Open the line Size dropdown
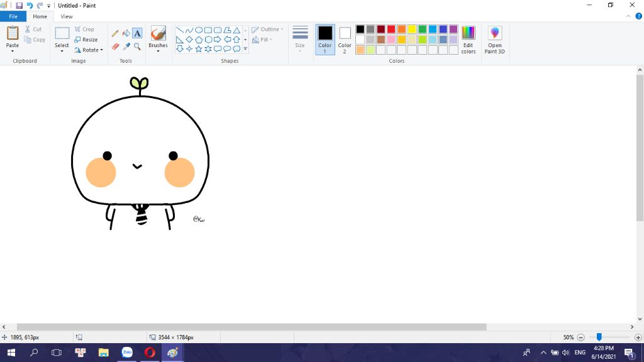Image resolution: width=644 pixels, height=362 pixels. pos(300,38)
